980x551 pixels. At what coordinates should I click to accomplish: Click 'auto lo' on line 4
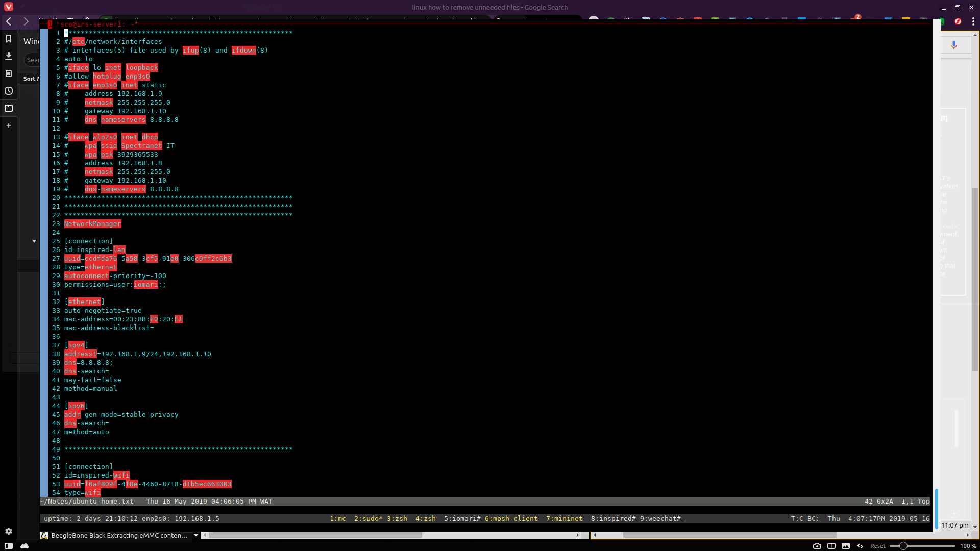pyautogui.click(x=79, y=59)
